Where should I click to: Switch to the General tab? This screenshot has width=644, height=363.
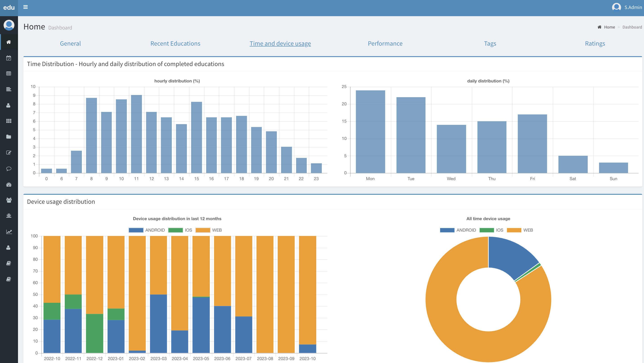[70, 44]
